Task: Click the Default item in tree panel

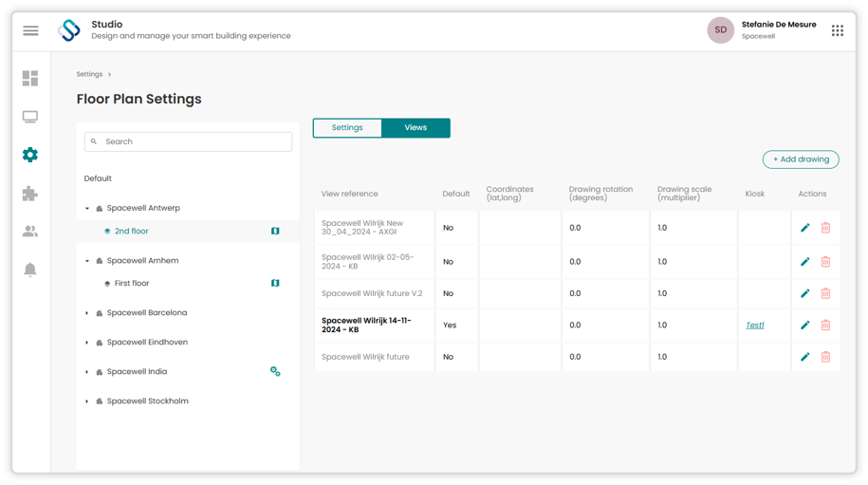Action: click(x=98, y=178)
